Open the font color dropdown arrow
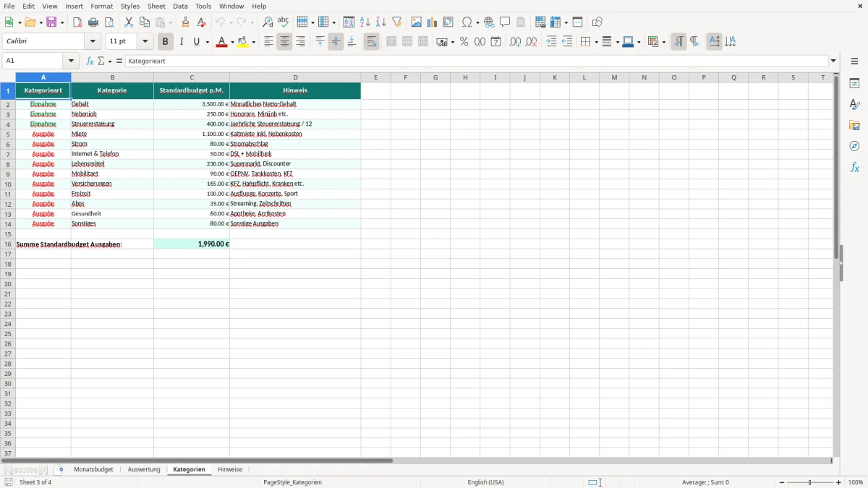 coord(231,42)
